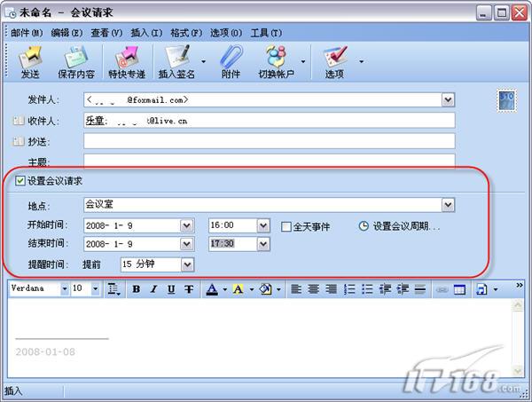The image size is (532, 402).
Task: Click the 保存内容 save icon
Action: [x=76, y=62]
